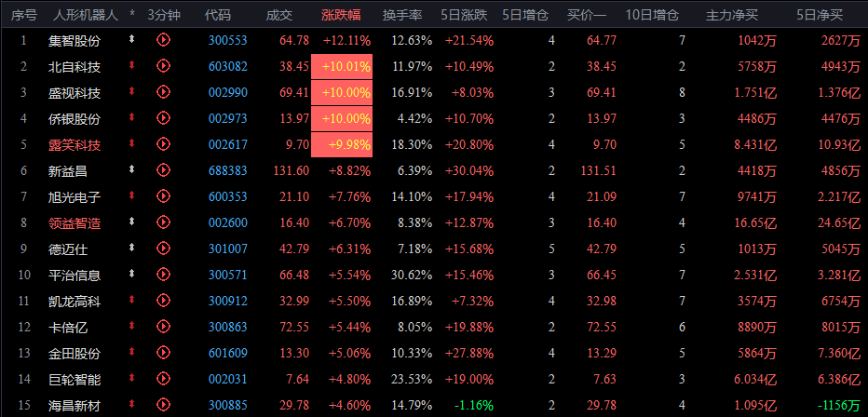Click the 5日净买 column header
This screenshot has width=868, height=417.
tap(820, 15)
